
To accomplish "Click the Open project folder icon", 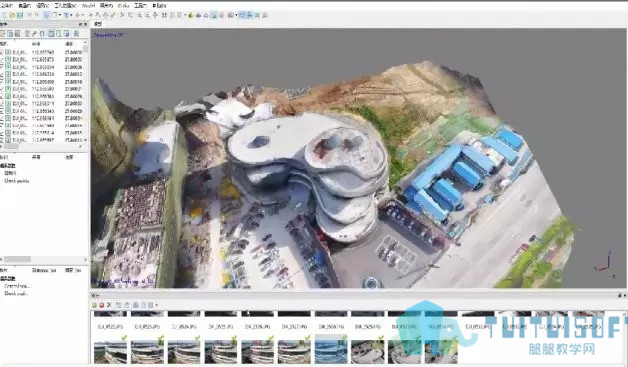I will 12,15.
